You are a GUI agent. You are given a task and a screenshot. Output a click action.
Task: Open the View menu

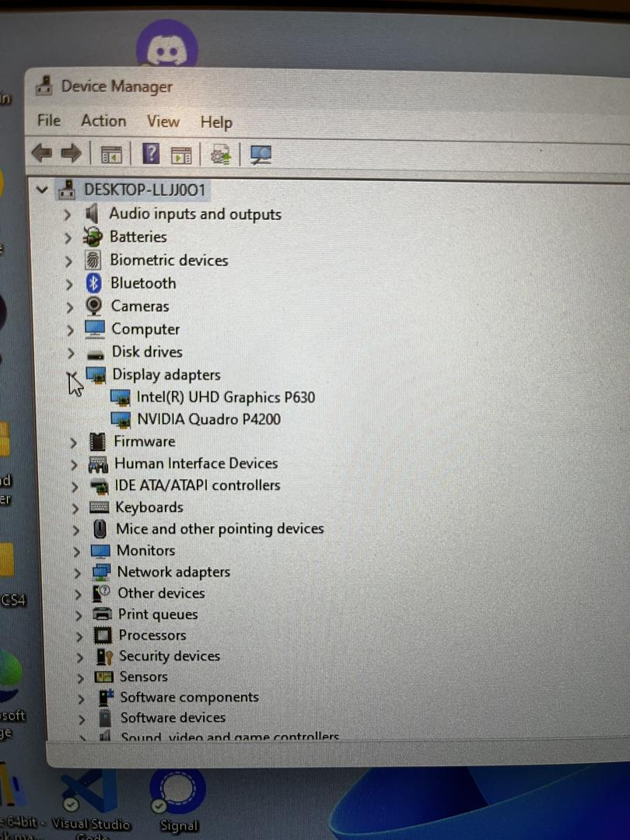pos(163,121)
